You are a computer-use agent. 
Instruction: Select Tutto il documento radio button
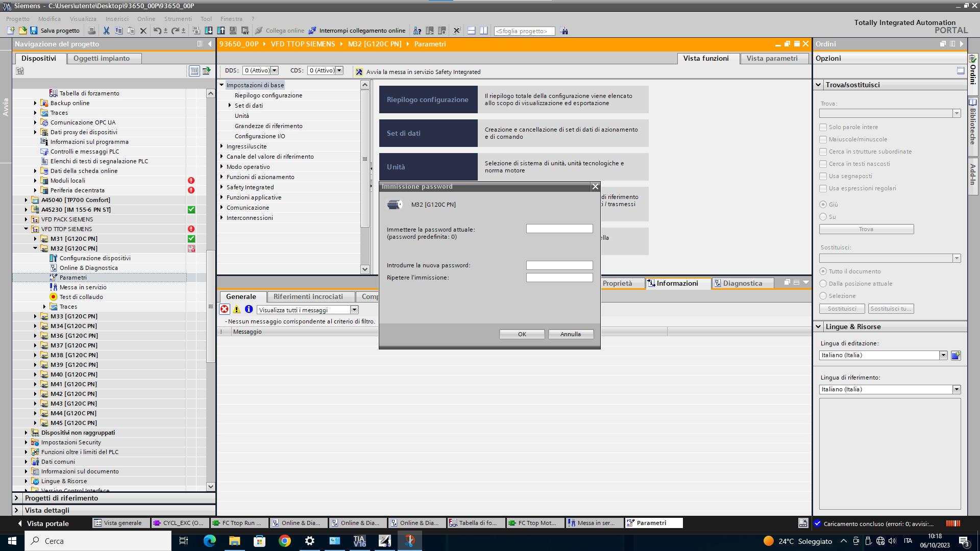(x=823, y=271)
